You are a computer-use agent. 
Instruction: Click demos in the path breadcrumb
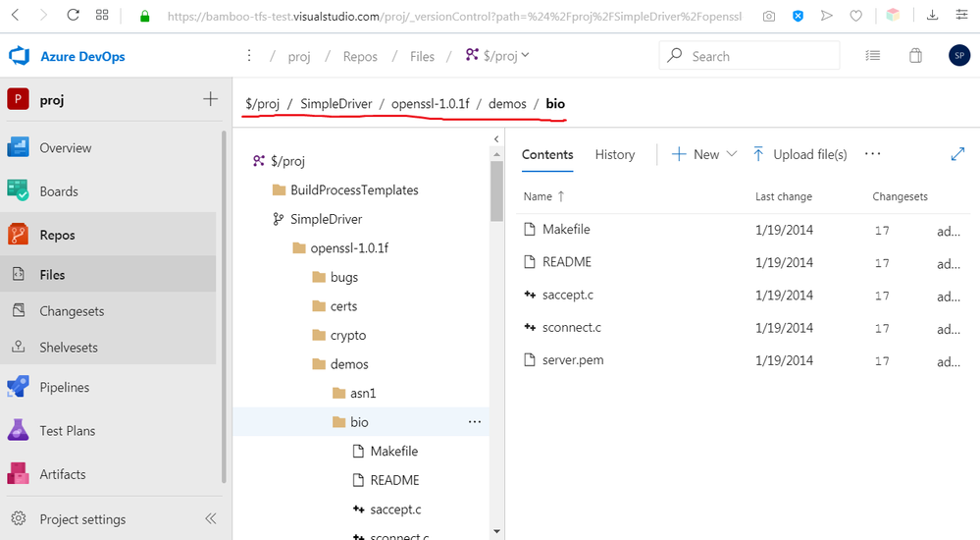(507, 104)
